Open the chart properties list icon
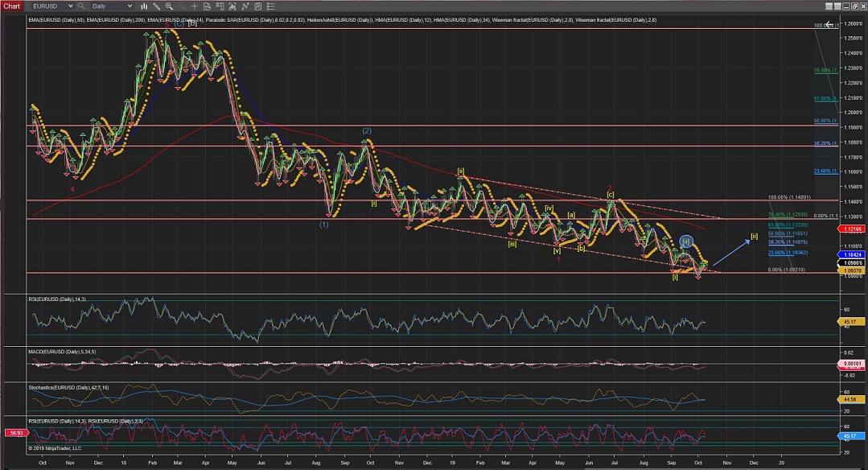The height and width of the screenshot is (470, 868). 270,6
